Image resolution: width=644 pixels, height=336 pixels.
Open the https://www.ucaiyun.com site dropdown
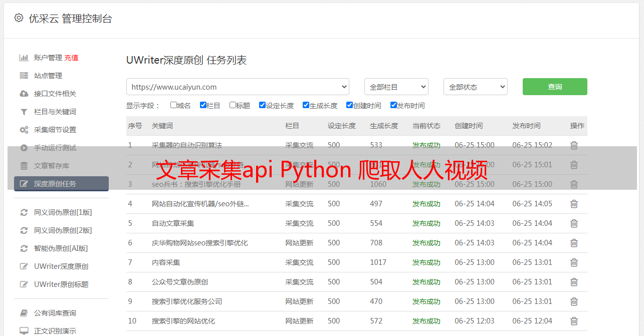(238, 87)
